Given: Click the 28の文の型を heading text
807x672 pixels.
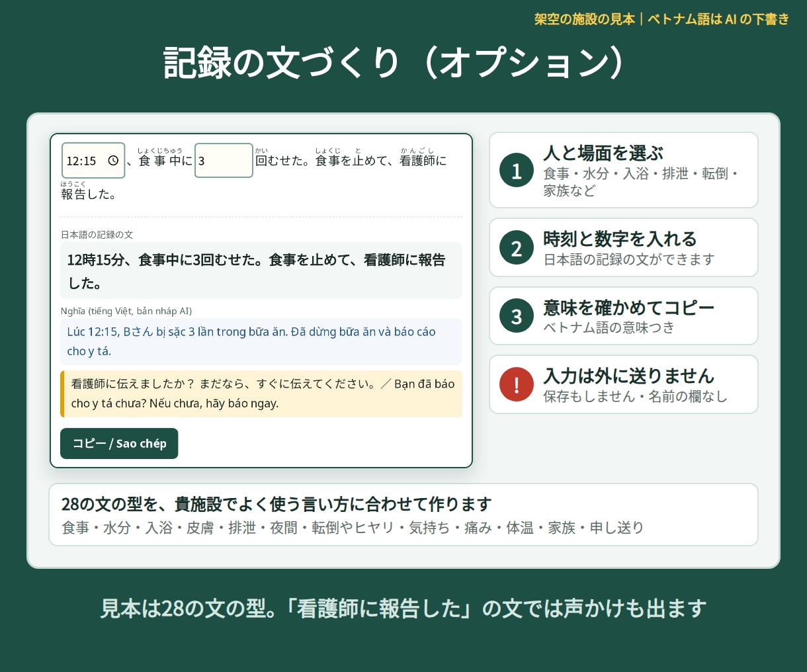Looking at the screenshot, I should pyautogui.click(x=276, y=504).
